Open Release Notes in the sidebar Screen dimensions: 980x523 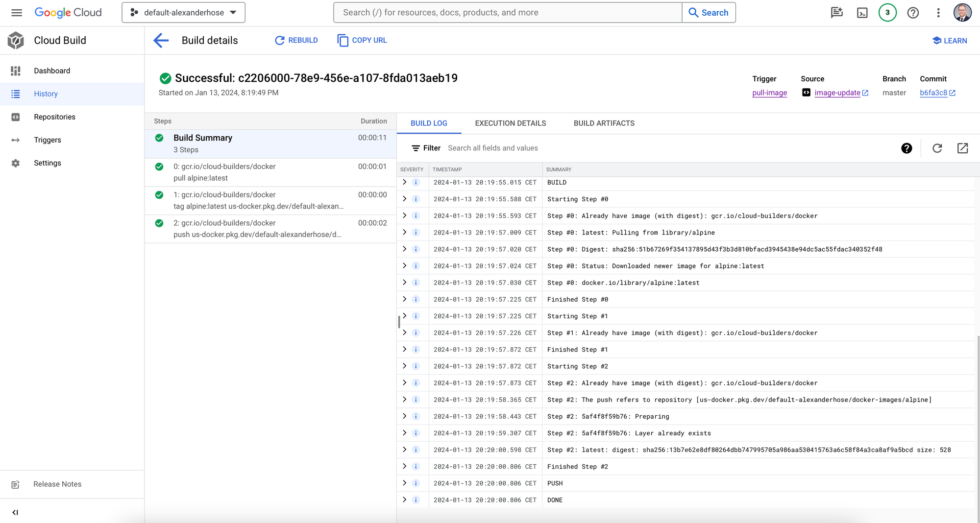(72, 484)
